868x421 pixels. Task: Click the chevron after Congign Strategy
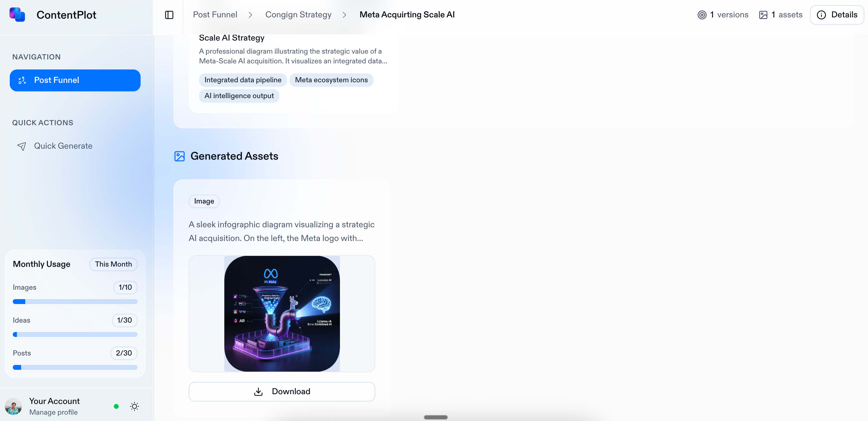345,15
